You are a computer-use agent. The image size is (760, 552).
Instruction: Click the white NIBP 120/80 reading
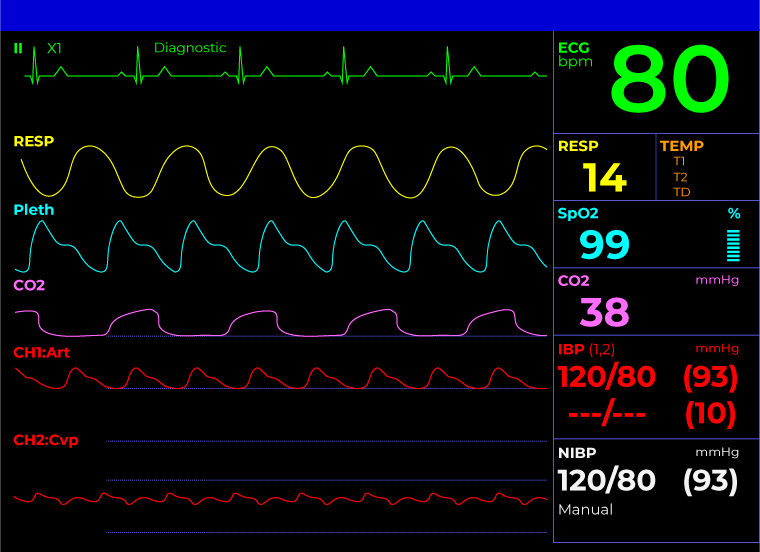tap(606, 481)
